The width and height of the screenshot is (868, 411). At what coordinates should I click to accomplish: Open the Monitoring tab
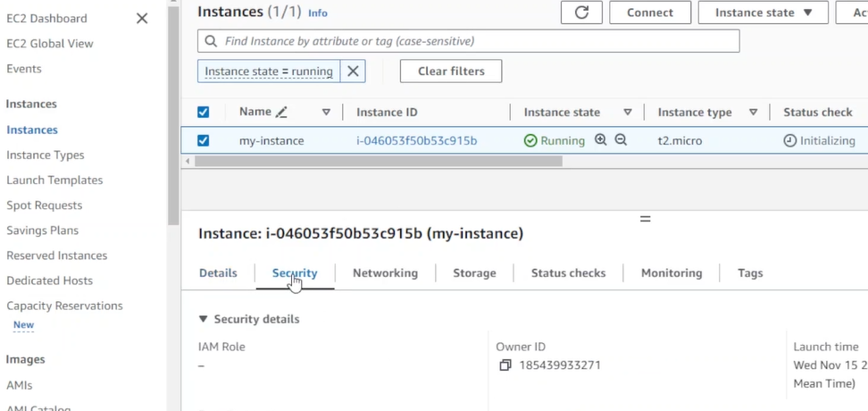tap(672, 273)
